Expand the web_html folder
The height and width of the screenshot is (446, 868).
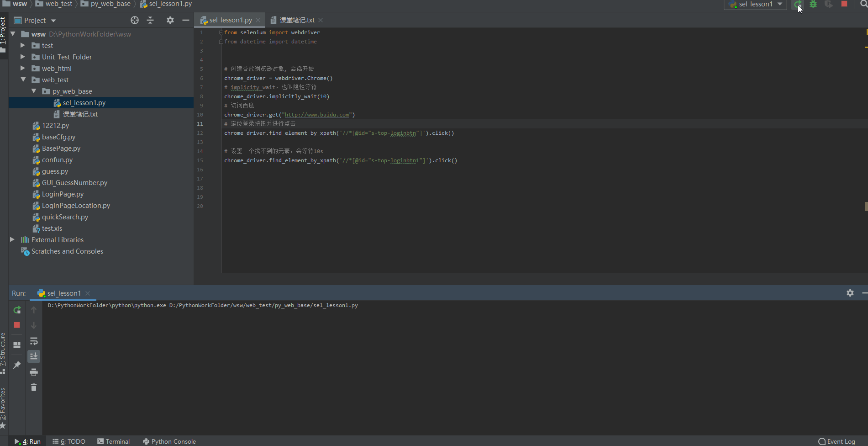tap(23, 68)
